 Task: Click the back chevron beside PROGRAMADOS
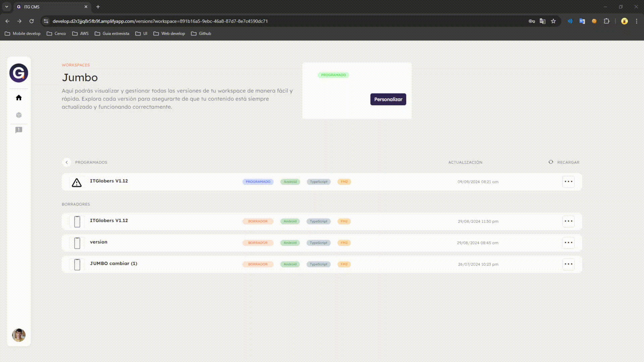[67, 162]
